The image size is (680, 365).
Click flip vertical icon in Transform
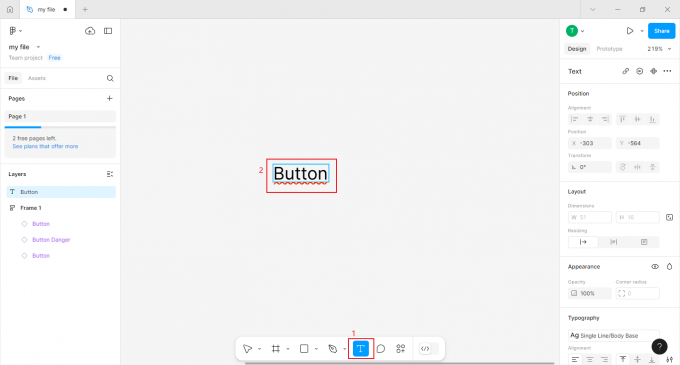(x=652, y=167)
